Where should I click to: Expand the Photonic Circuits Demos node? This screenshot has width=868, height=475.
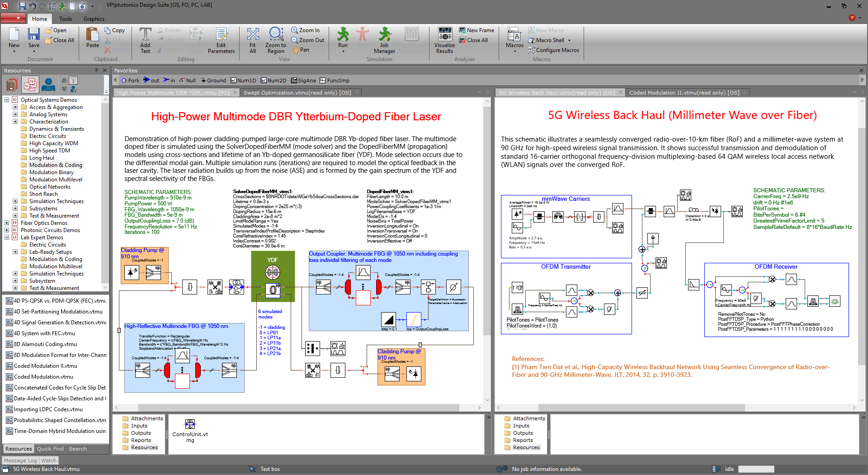7,230
